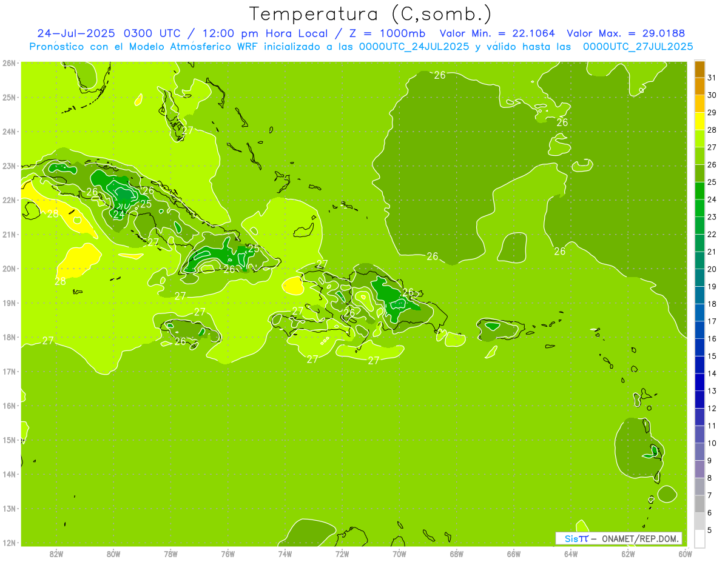Click the colorbar label 17
The width and height of the screenshot is (728, 562).
point(712,321)
